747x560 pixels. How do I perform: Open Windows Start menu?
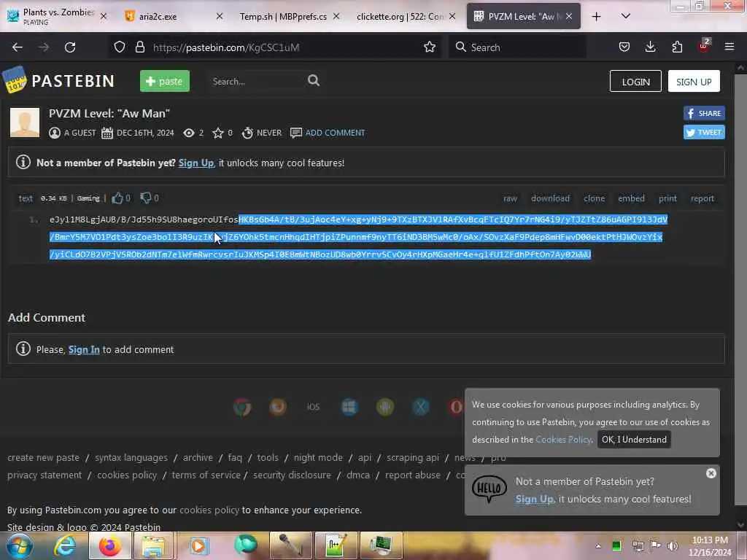[19, 545]
